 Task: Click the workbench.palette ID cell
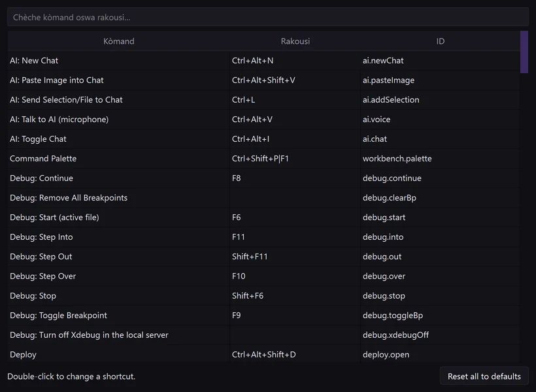pos(441,159)
